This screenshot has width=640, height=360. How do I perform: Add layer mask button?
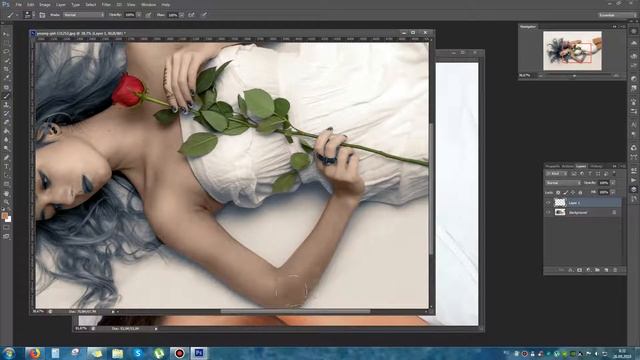pyautogui.click(x=580, y=270)
